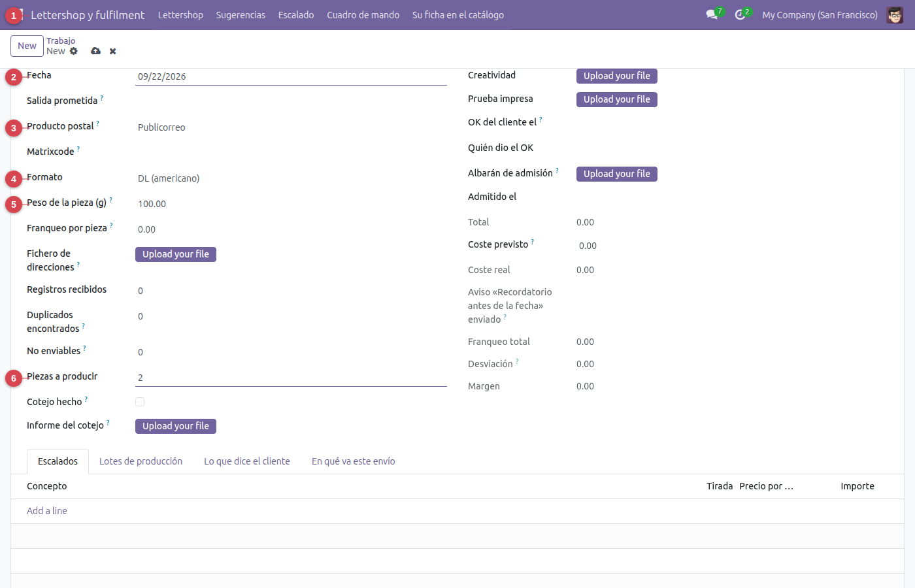Open company switcher My Company (San Francisco)

pyautogui.click(x=820, y=14)
